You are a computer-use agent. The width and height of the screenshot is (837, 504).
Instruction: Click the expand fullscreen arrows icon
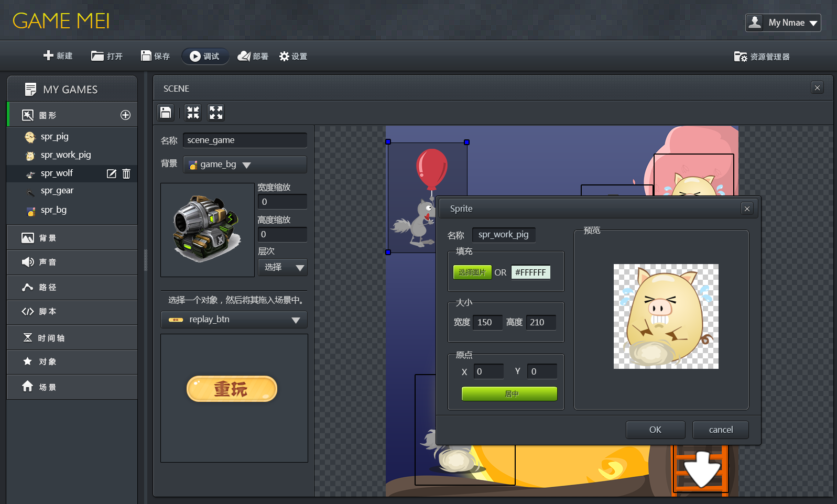pos(216,113)
